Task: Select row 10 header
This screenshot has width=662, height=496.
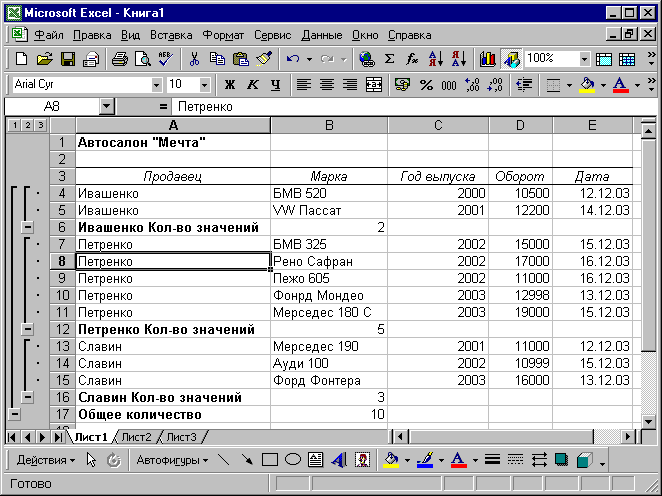Action: tap(62, 295)
